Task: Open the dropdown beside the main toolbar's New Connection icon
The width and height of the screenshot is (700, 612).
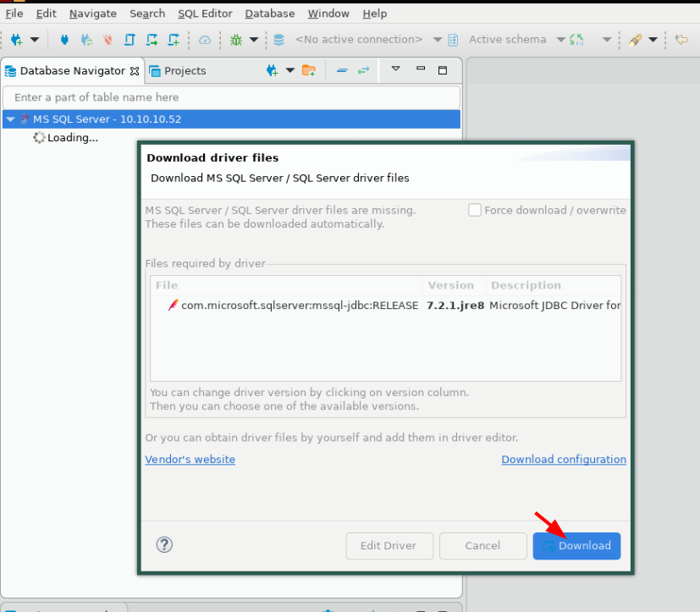Action: tap(35, 40)
